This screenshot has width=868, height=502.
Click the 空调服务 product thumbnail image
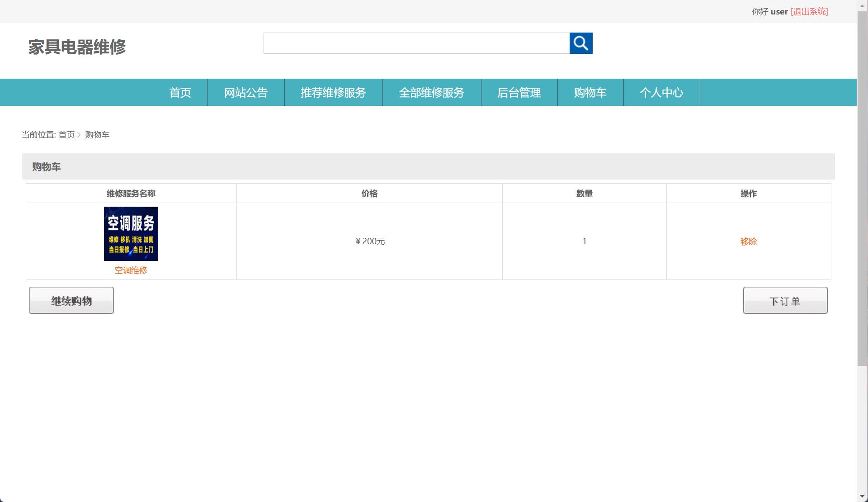[x=131, y=234]
